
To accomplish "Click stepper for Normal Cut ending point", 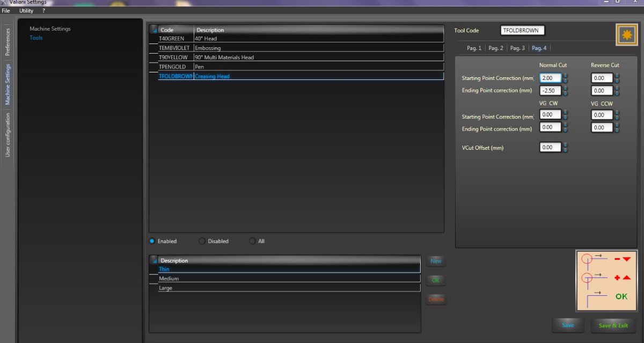I will tap(565, 91).
